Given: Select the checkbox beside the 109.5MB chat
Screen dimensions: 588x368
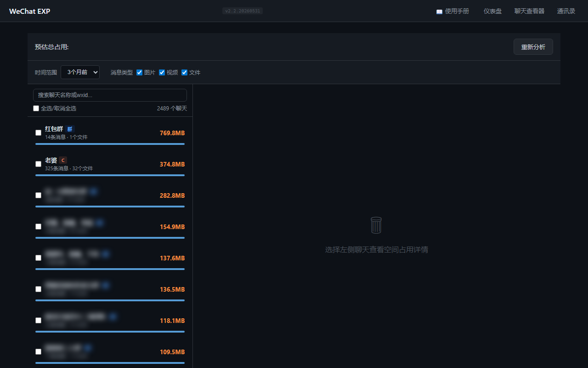Looking at the screenshot, I should [x=39, y=352].
